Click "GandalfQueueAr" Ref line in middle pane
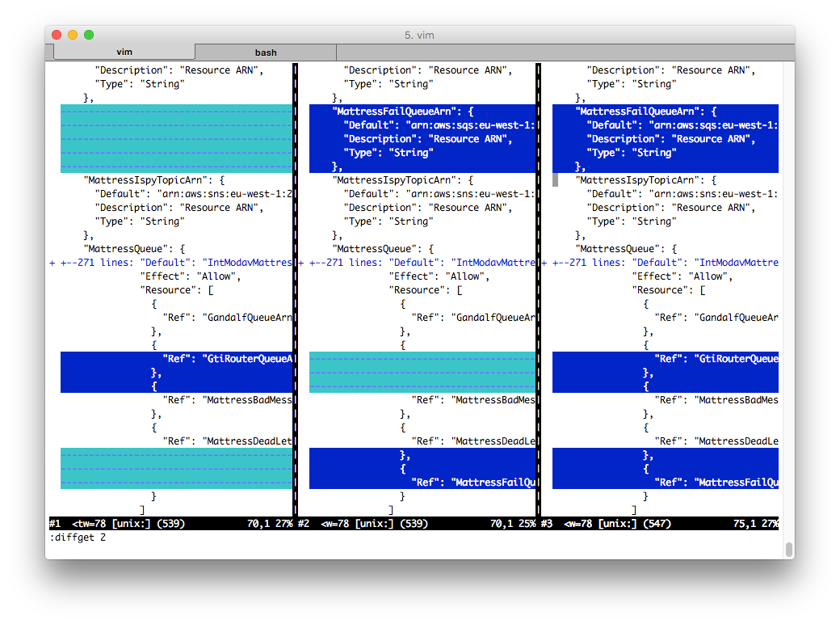The image size is (840, 624). (x=473, y=318)
